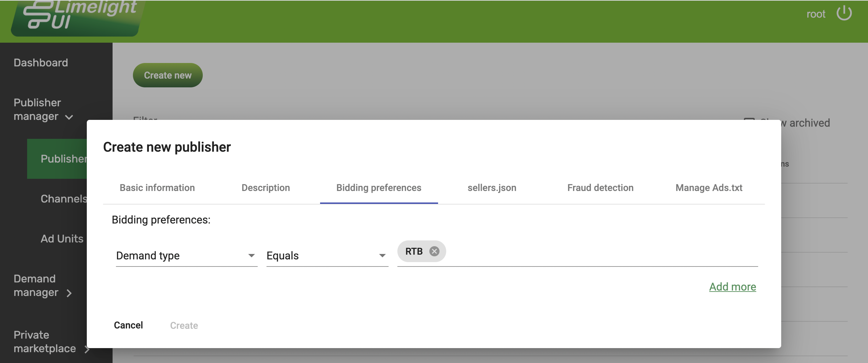The width and height of the screenshot is (868, 363).
Task: Select Publishers sidebar item
Action: 57,159
